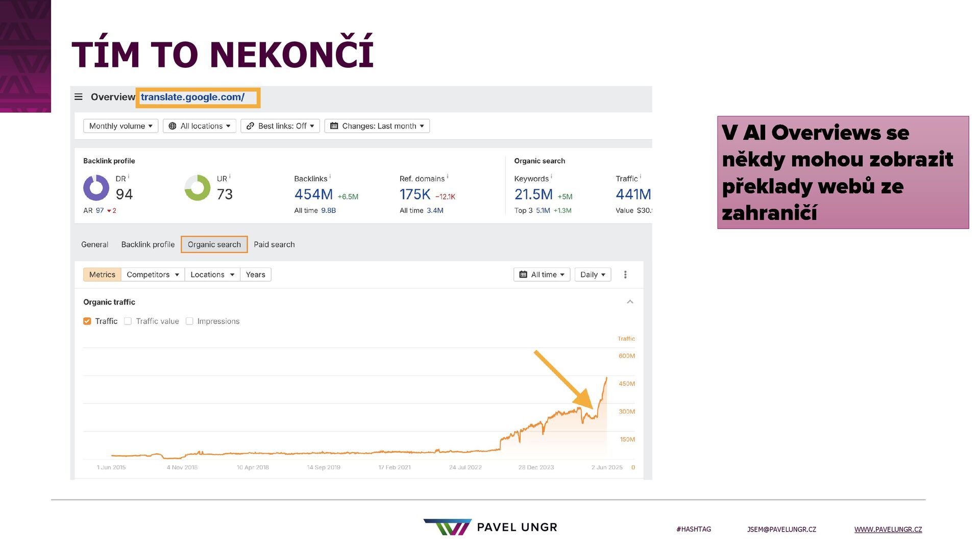Click the 454M backlinks link
The height and width of the screenshot is (551, 980).
click(x=313, y=194)
